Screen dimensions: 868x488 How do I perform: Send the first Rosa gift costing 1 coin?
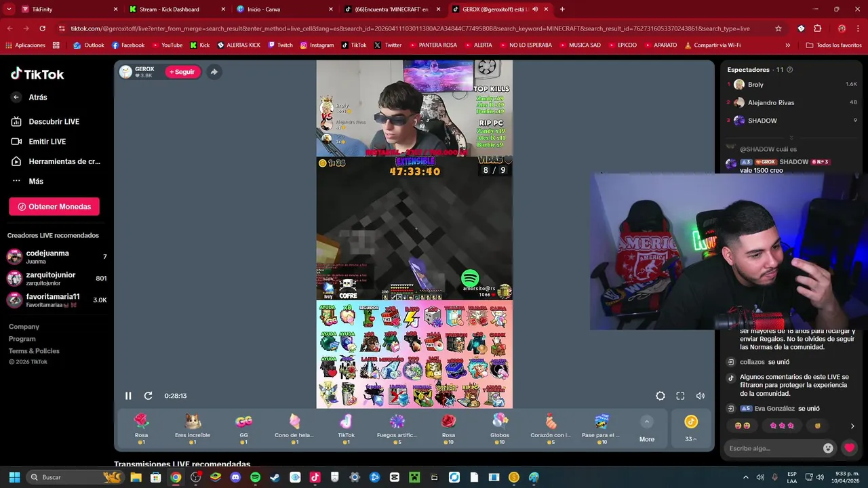pos(141,428)
